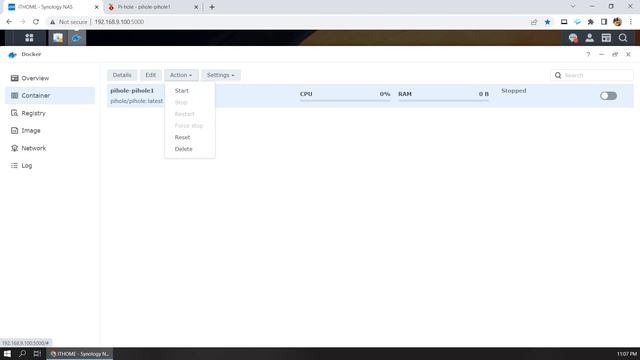Open browser extensions puzzle icon
Viewport: 640px width, 360px height.
[x=590, y=22]
